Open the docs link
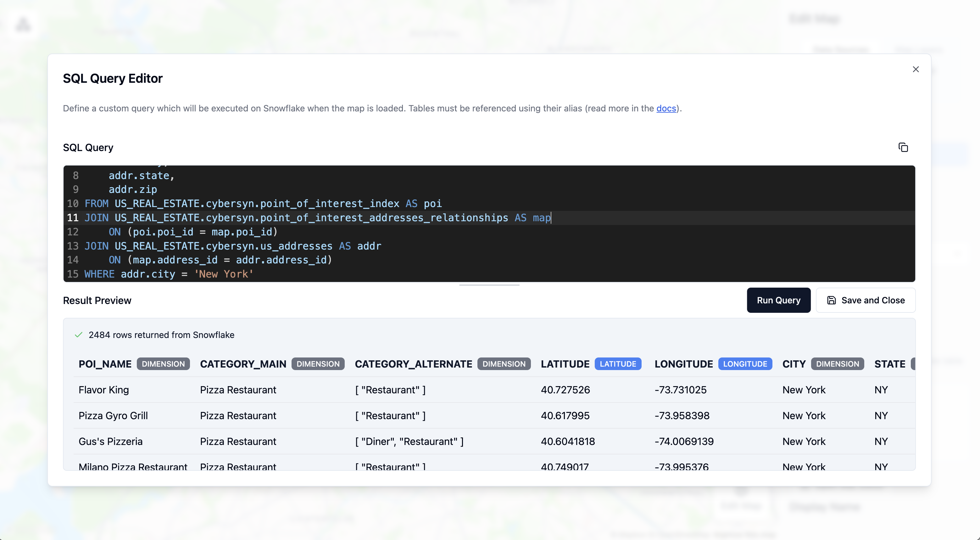This screenshot has height=540, width=980. tap(666, 109)
